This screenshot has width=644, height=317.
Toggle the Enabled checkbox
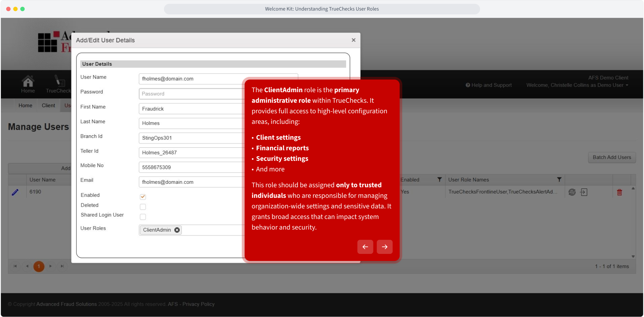pos(143,197)
